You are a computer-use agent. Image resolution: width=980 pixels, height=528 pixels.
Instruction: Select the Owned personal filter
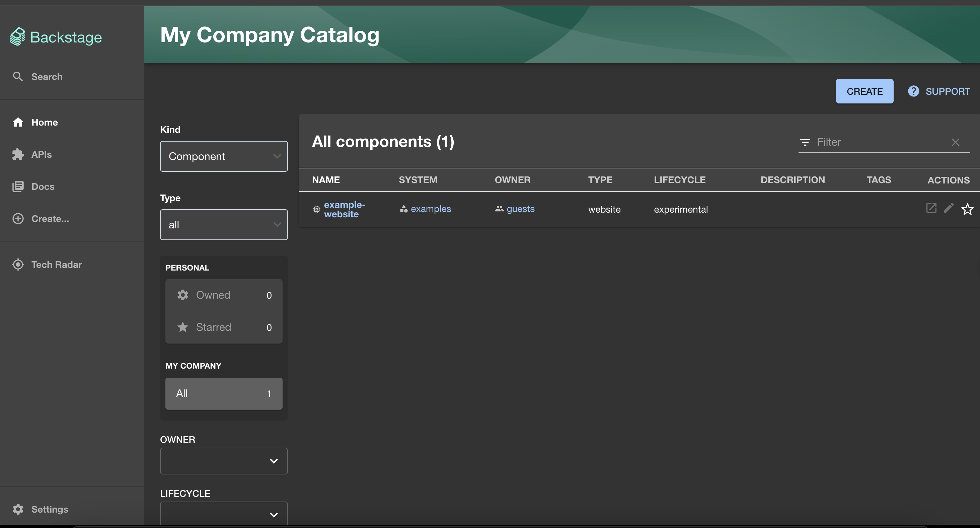(x=224, y=295)
